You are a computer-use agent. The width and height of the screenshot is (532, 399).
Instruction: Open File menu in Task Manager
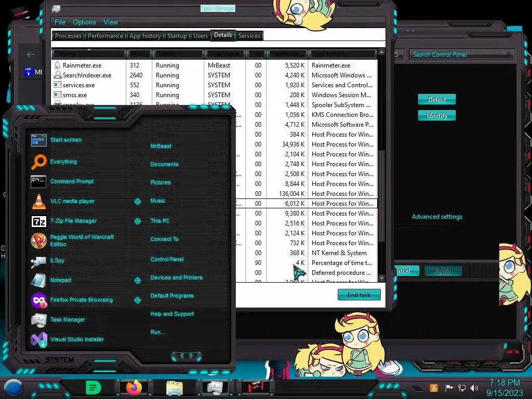[x=60, y=22]
